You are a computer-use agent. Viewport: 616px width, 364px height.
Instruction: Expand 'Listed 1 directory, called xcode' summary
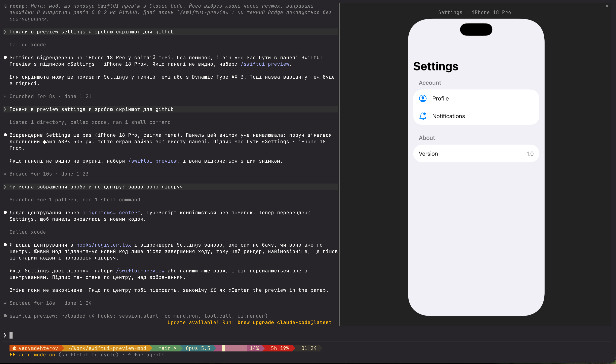(x=90, y=122)
